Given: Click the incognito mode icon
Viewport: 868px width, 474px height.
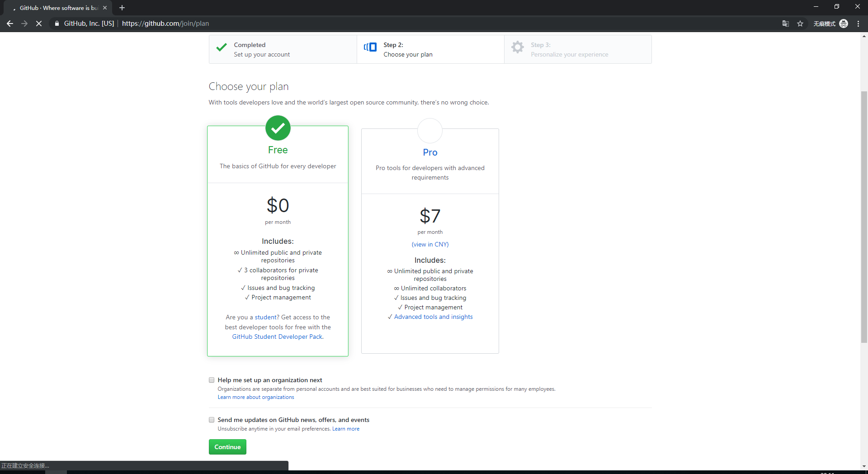Looking at the screenshot, I should [x=844, y=24].
